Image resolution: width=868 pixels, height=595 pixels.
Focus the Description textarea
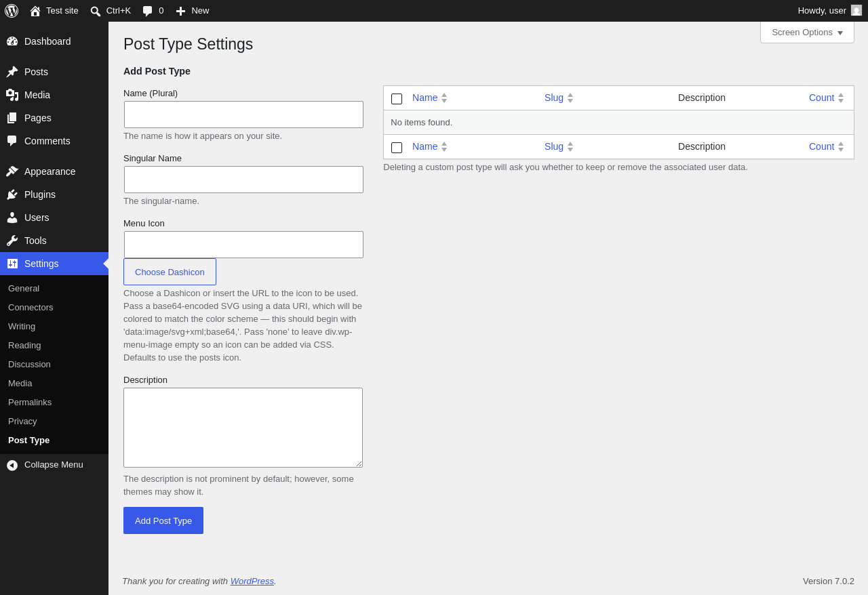[x=243, y=428]
